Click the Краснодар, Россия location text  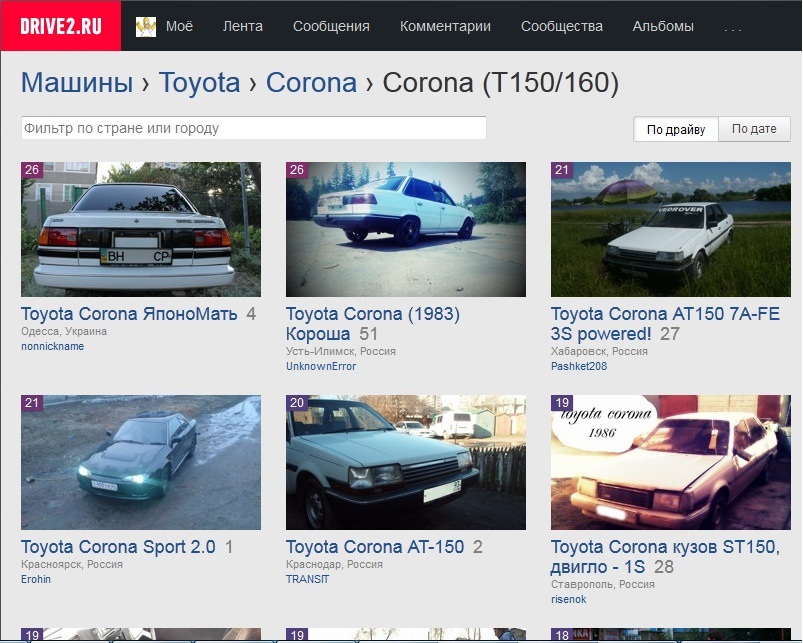coord(334,564)
